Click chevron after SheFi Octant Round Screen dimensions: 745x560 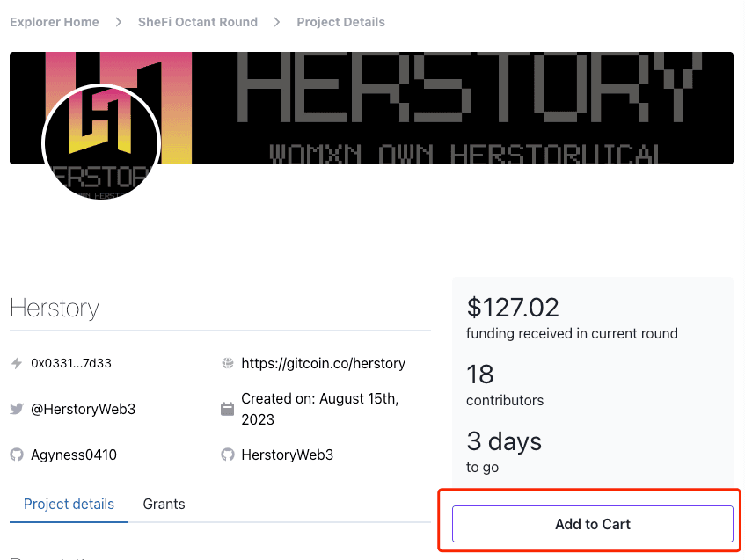(277, 22)
